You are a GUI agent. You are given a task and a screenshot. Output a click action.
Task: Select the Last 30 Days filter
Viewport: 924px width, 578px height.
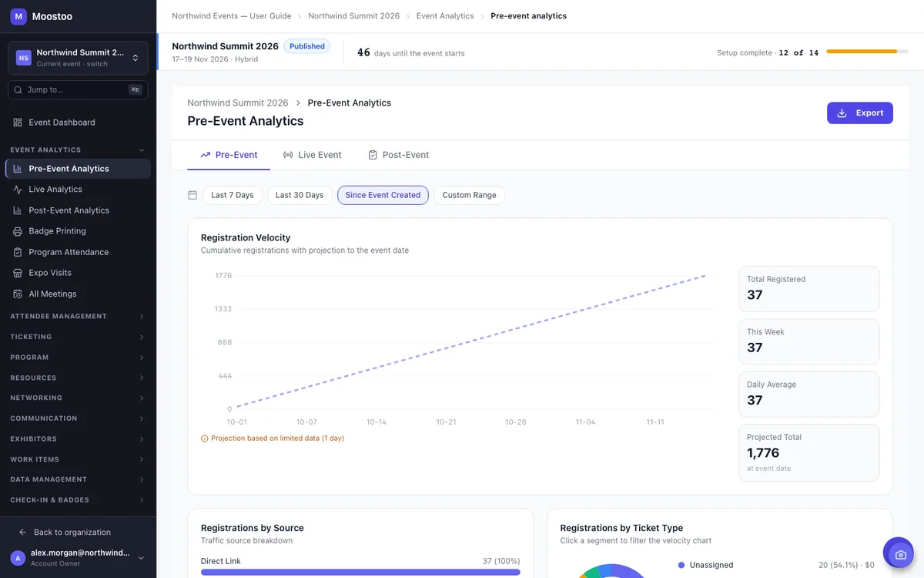tap(300, 195)
